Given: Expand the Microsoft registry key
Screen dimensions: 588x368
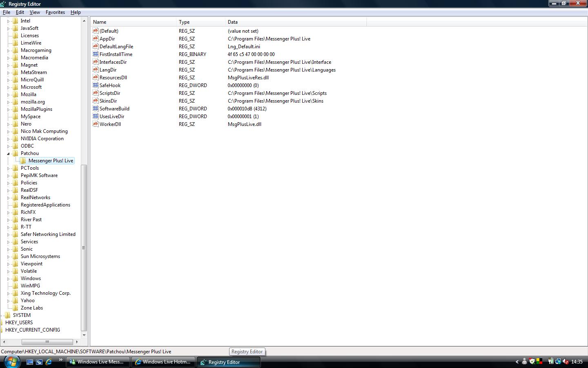Looking at the screenshot, I should coord(8,87).
